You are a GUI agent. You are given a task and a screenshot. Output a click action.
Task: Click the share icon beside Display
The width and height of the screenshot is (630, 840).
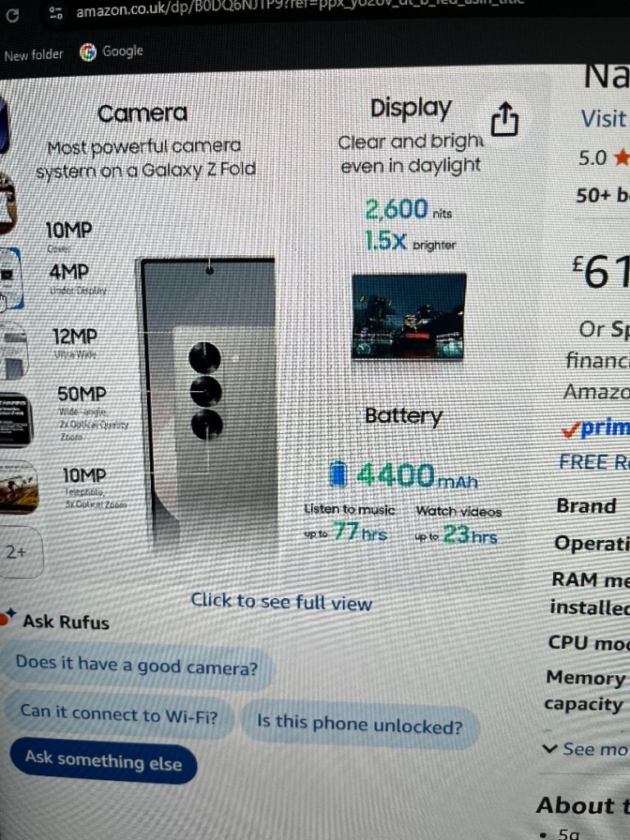504,119
